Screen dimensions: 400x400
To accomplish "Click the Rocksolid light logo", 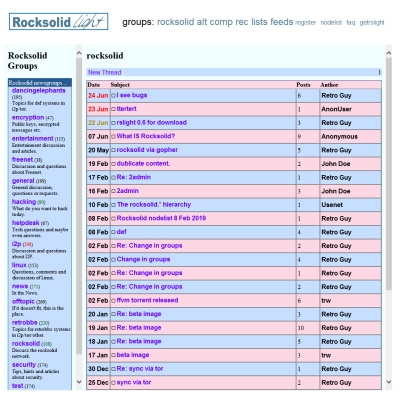I will point(58,22).
